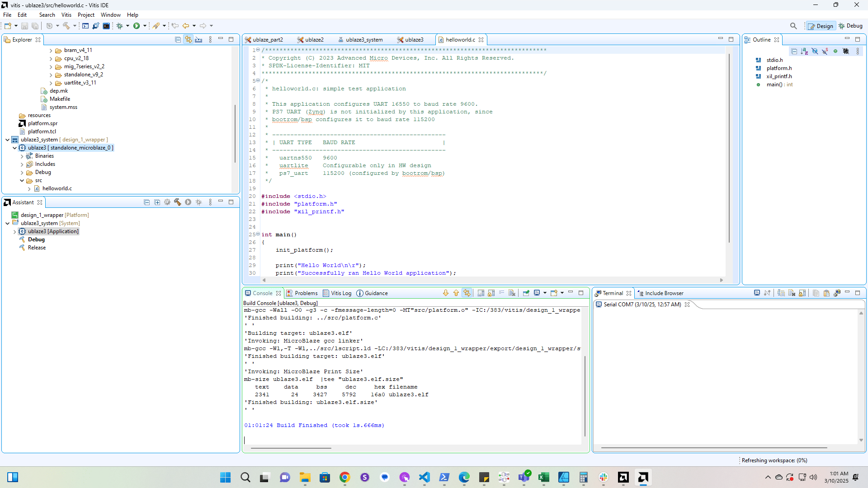This screenshot has height=488, width=868.
Task: Expand the Binaries tree node
Action: [22, 156]
